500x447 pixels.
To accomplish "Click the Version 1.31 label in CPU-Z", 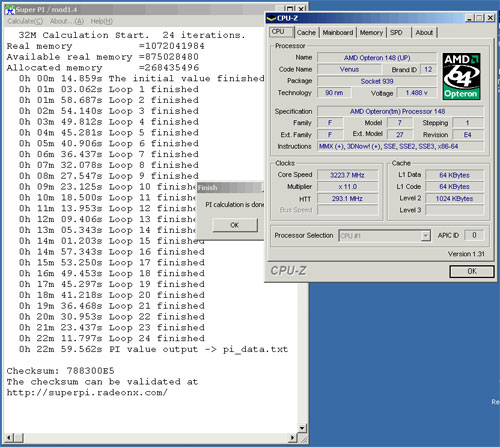I will coord(466,254).
